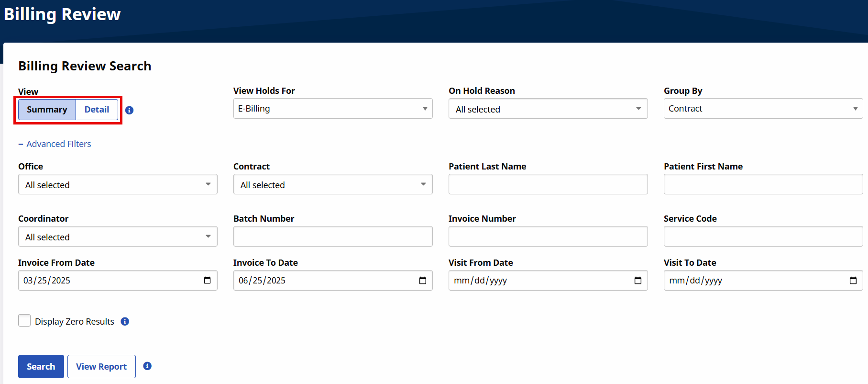Open calendar picker for Invoice From Date
This screenshot has height=384, width=868.
[x=207, y=281]
